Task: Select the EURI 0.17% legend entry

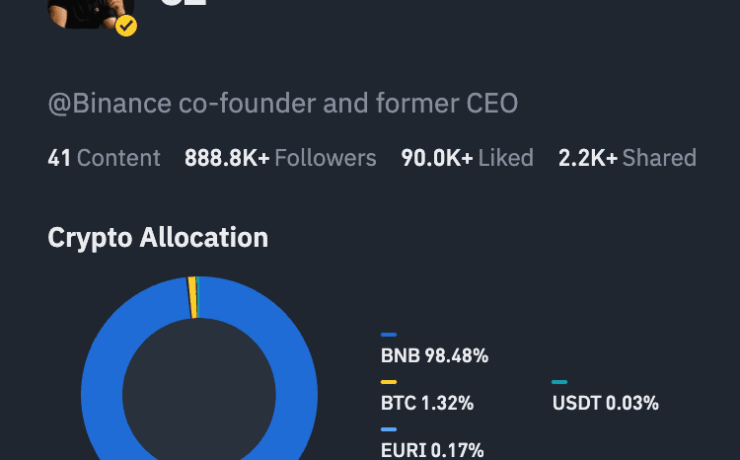Action: tap(432, 449)
